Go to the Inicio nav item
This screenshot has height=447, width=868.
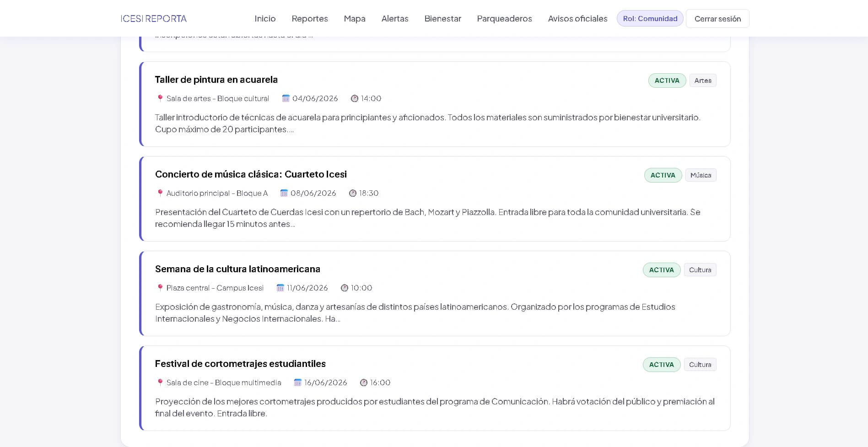(x=265, y=19)
